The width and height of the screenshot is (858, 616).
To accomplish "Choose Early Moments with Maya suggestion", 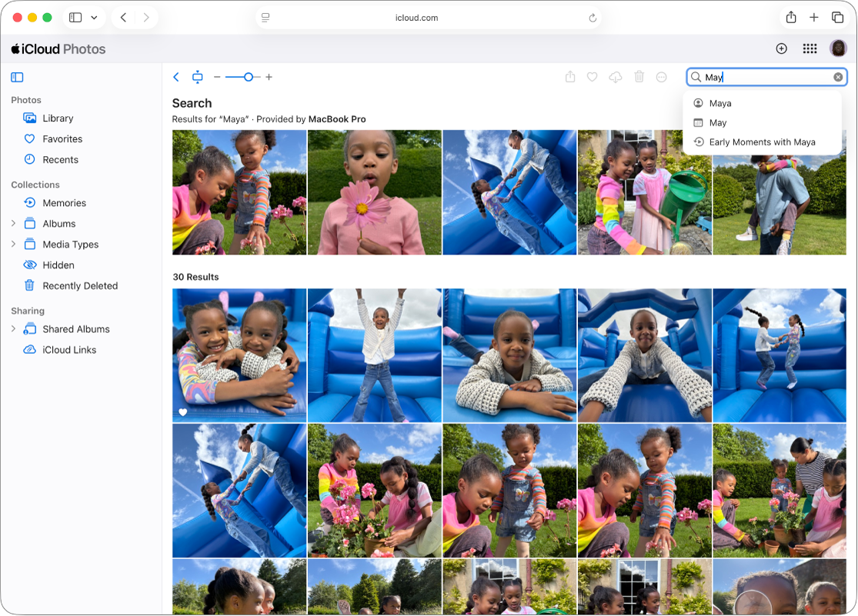I will point(762,142).
